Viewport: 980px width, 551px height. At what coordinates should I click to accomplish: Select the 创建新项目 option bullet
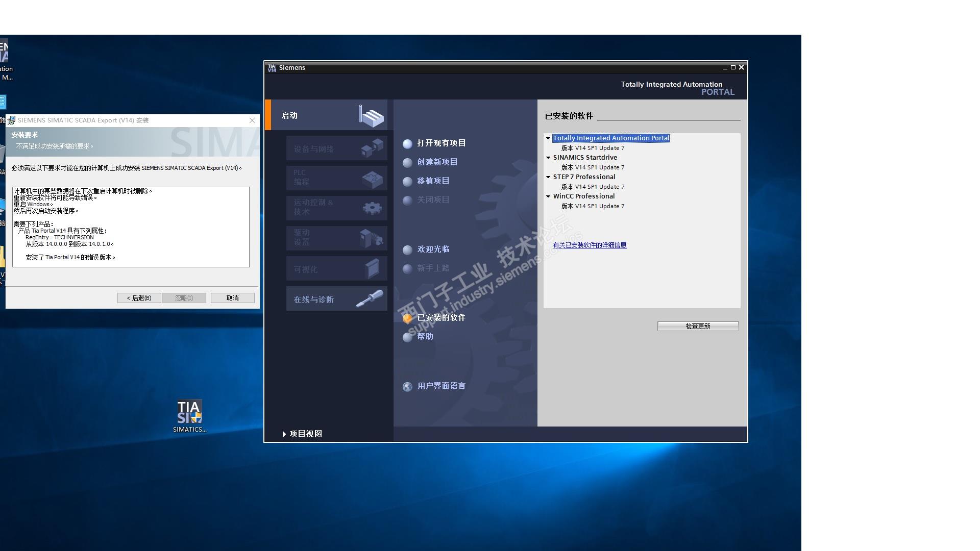(407, 163)
